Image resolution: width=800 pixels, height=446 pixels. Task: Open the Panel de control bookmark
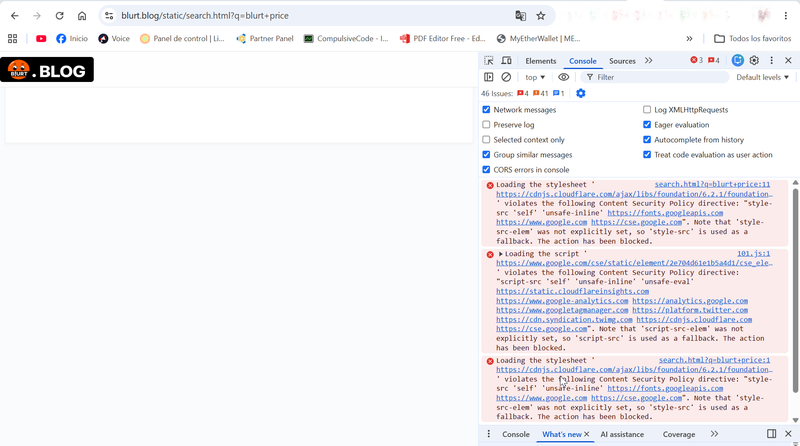pos(182,38)
